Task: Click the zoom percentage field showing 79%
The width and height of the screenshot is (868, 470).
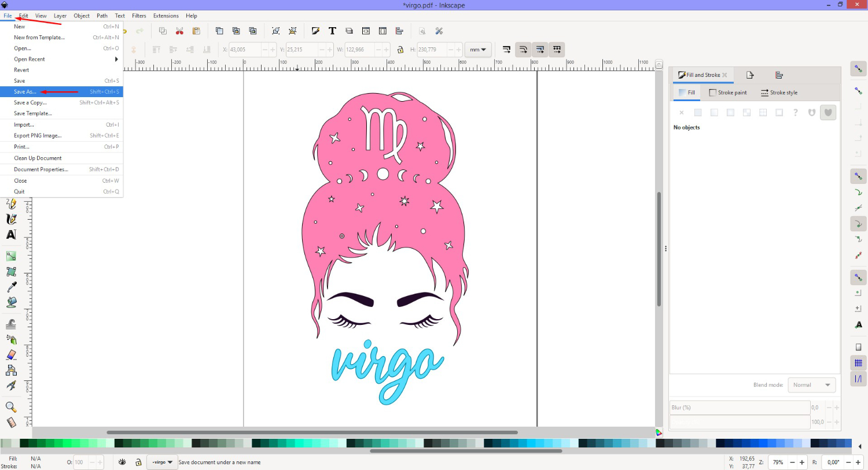Action: 778,462
